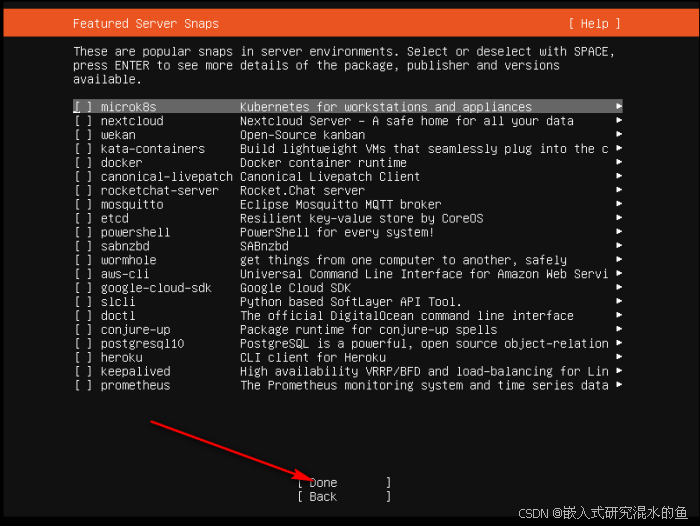Open details arrow for rocketchat-server row

tap(619, 190)
